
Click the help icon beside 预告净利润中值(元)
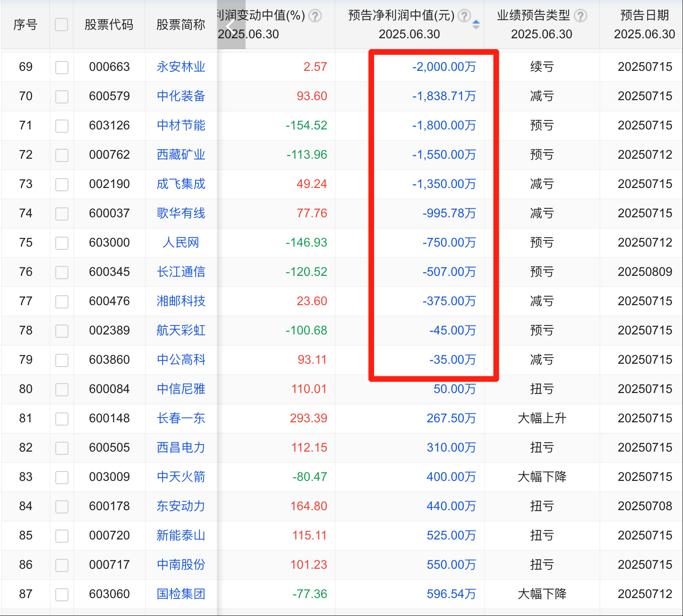(x=464, y=16)
